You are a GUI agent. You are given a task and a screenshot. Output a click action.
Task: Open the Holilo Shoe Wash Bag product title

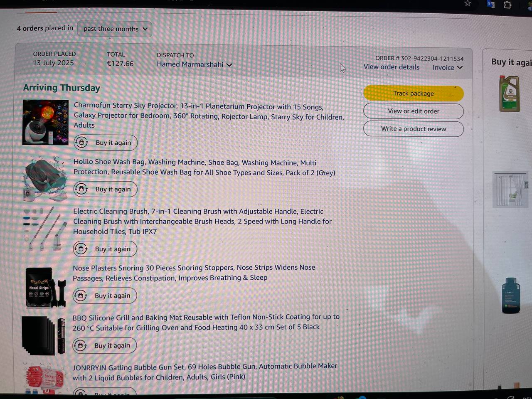tap(204, 167)
